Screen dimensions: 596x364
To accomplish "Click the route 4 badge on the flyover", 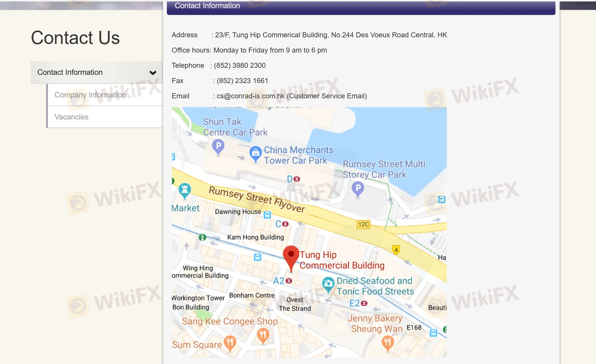I will (397, 249).
